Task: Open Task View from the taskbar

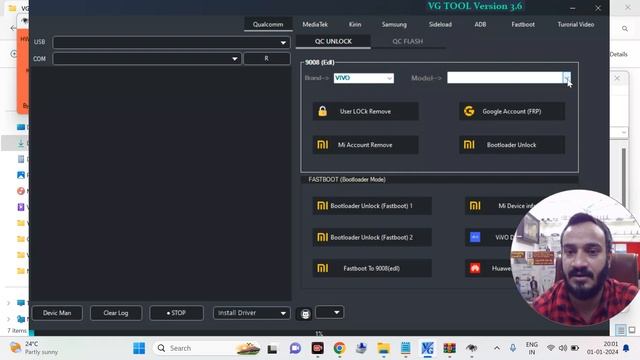Action: coord(272,349)
